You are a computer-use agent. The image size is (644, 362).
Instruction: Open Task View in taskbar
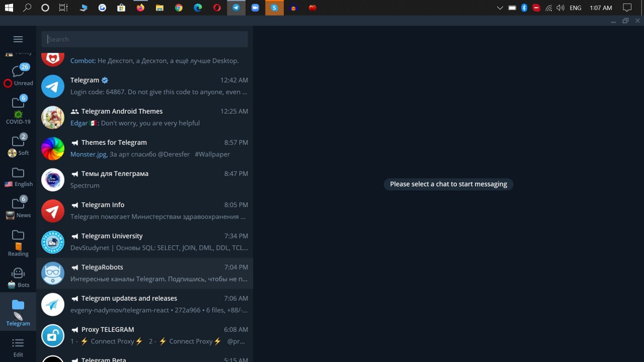63,8
